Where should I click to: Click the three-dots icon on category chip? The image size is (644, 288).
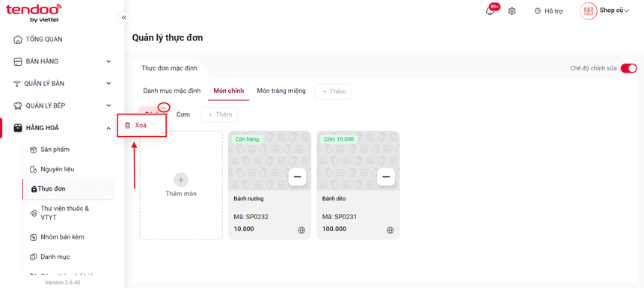pos(164,107)
